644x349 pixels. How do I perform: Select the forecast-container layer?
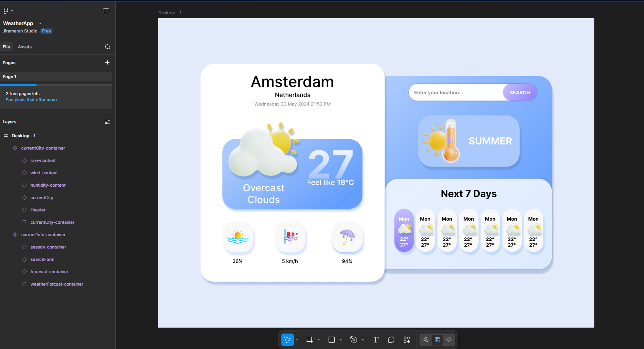coord(49,272)
